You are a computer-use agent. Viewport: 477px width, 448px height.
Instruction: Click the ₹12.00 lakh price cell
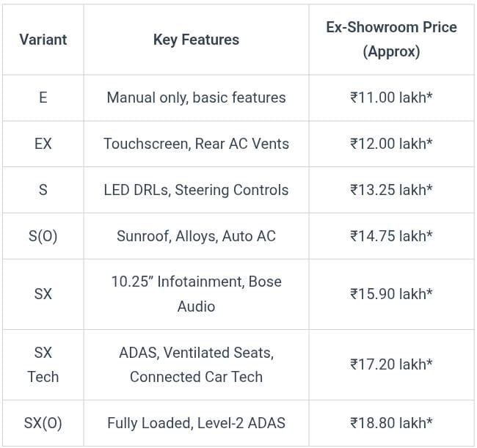391,144
